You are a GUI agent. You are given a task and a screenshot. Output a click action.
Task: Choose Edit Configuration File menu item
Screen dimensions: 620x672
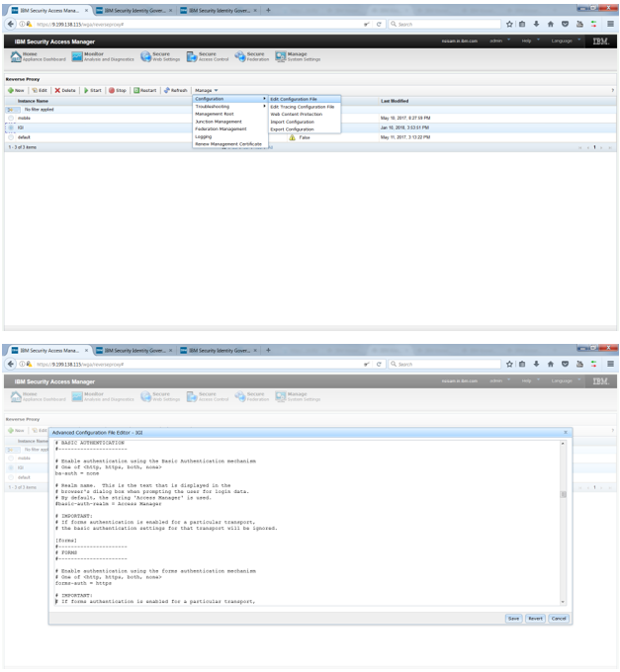click(x=305, y=99)
